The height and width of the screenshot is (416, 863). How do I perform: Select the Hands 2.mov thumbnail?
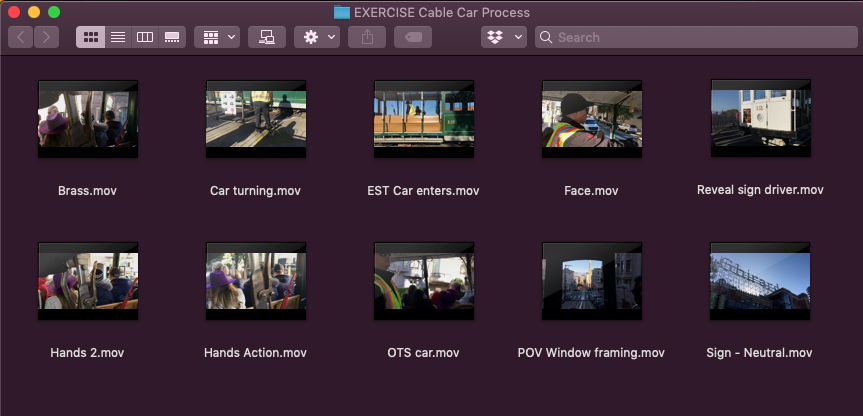(x=88, y=281)
